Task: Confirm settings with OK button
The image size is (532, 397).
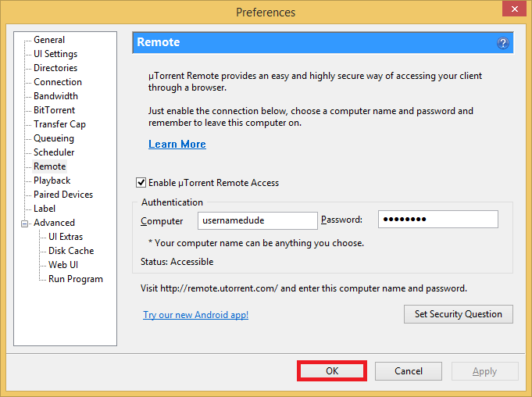Action: pos(332,371)
